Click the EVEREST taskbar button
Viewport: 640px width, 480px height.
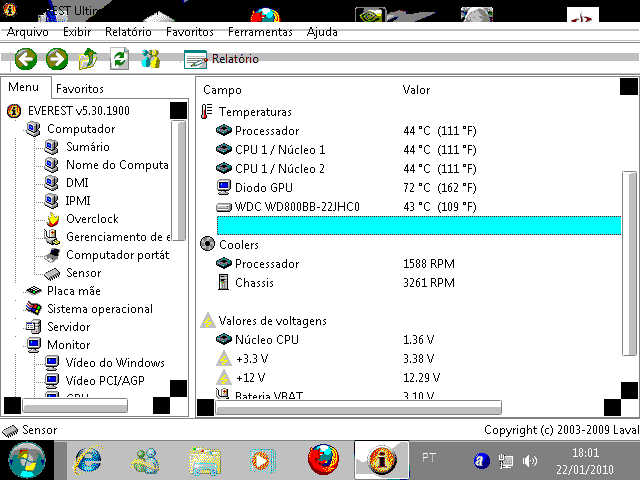[382, 460]
